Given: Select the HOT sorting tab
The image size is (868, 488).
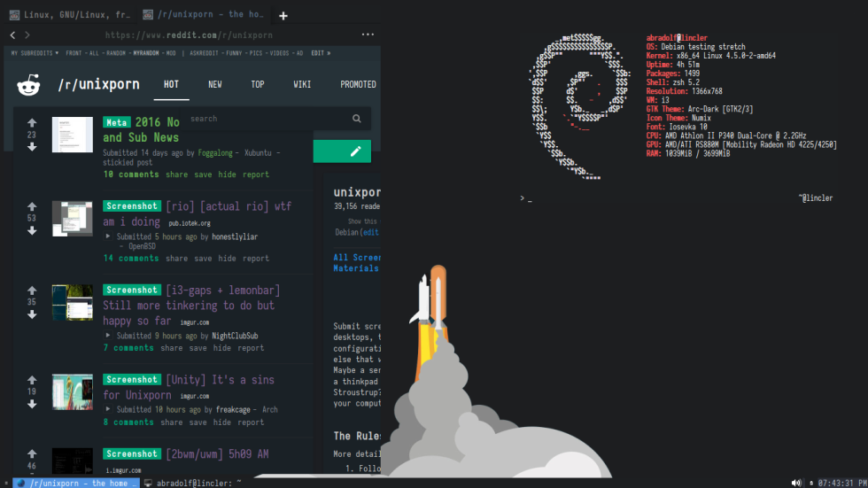Looking at the screenshot, I should pyautogui.click(x=171, y=85).
